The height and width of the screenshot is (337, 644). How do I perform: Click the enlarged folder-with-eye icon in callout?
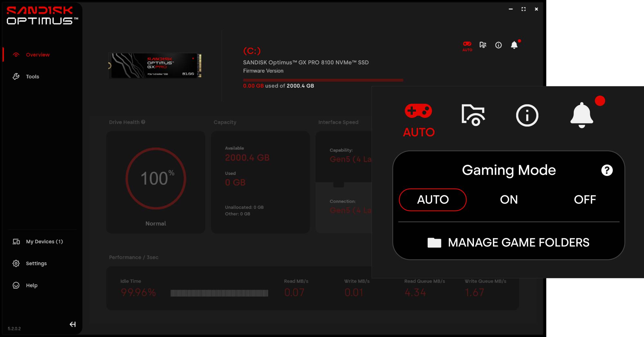coord(473,115)
